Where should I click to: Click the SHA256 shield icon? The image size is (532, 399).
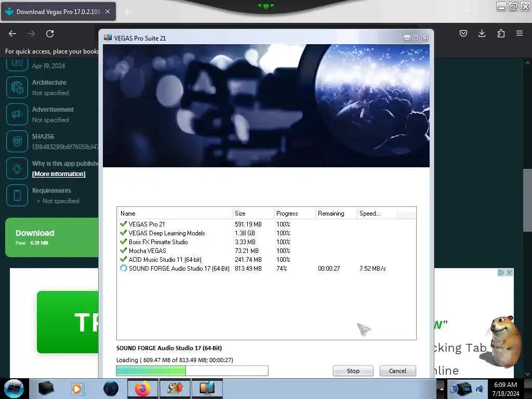[17, 141]
